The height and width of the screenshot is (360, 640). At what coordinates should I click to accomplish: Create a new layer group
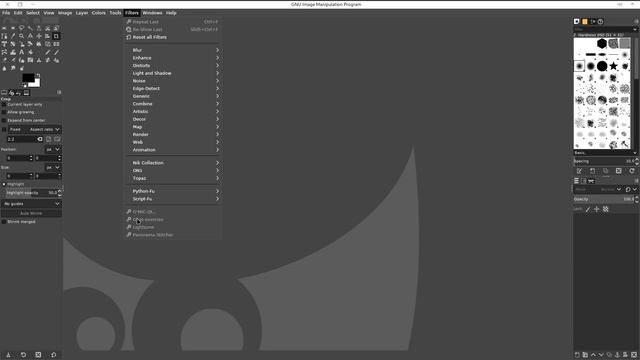click(x=585, y=355)
